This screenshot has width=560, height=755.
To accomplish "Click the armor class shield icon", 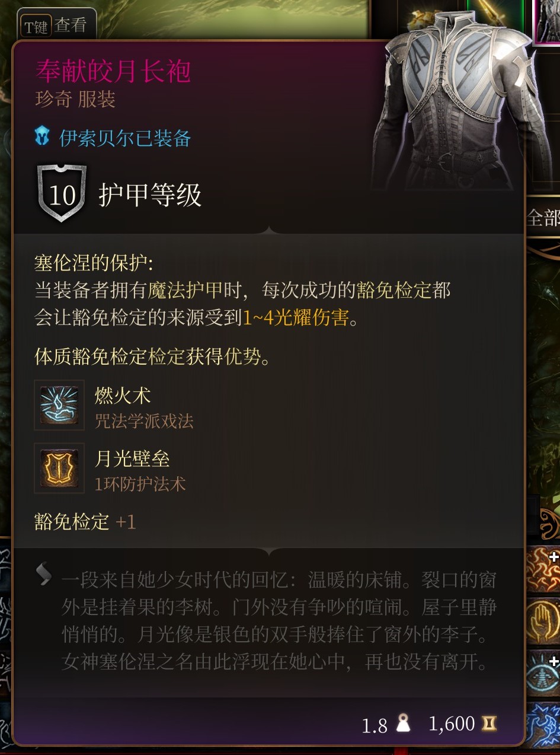I will (62, 193).
